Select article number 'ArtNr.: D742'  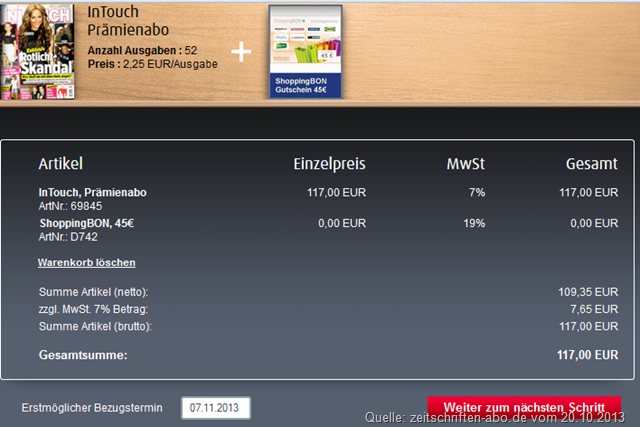68,237
